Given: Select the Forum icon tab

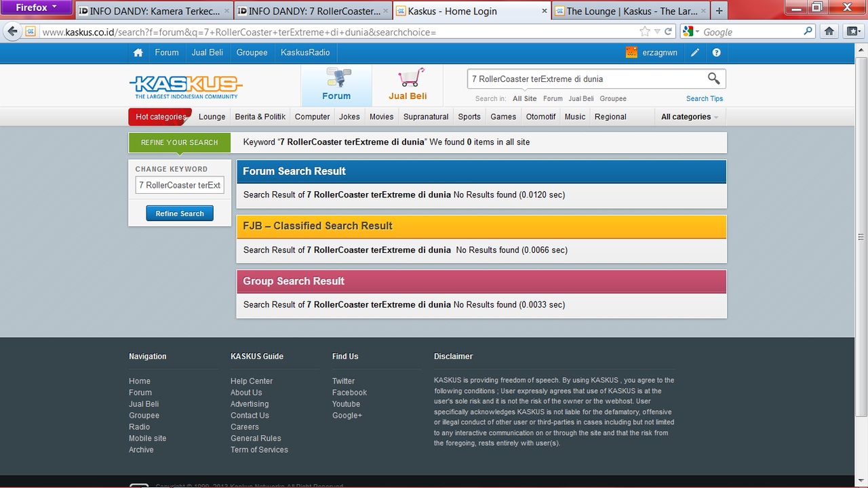Looking at the screenshot, I should [x=336, y=85].
